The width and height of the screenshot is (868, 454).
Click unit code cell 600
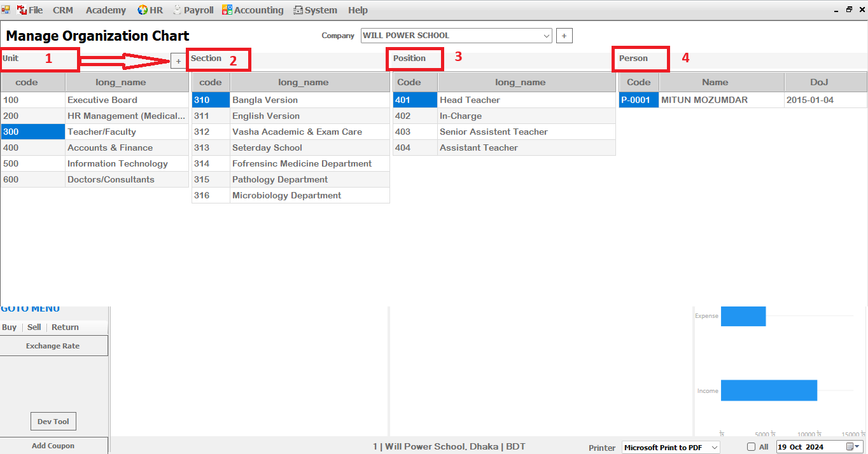(33, 179)
